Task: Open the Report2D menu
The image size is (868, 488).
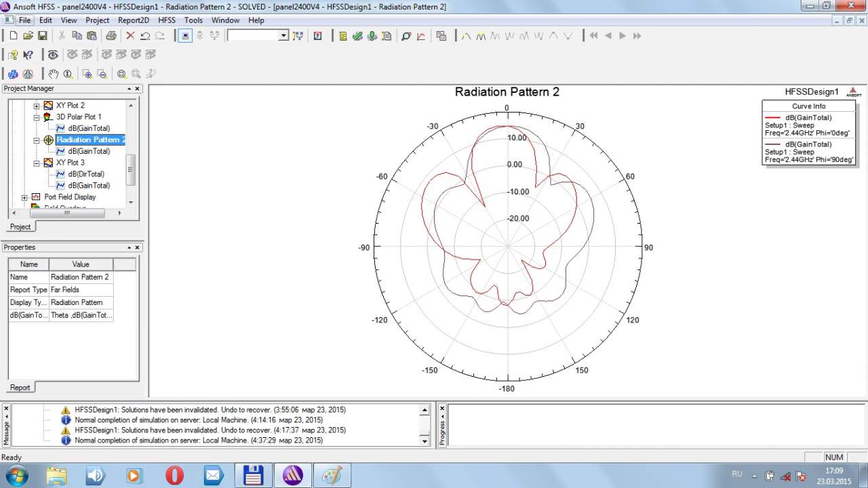Action: 134,20
